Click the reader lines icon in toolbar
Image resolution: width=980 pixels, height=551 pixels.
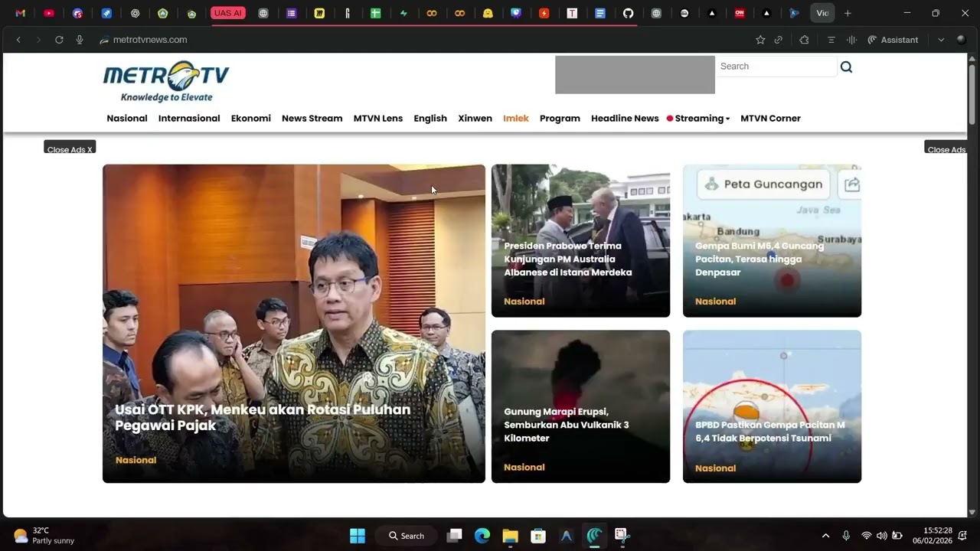tap(831, 40)
